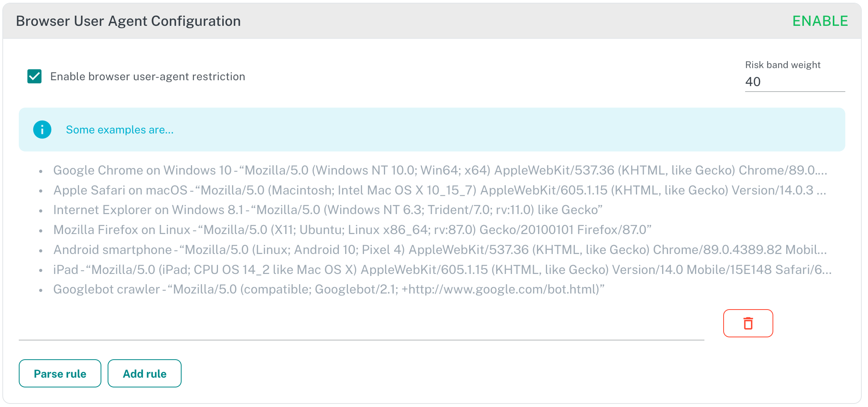The image size is (868, 407).
Task: Click the Googlebot crawler example line
Action: point(329,289)
